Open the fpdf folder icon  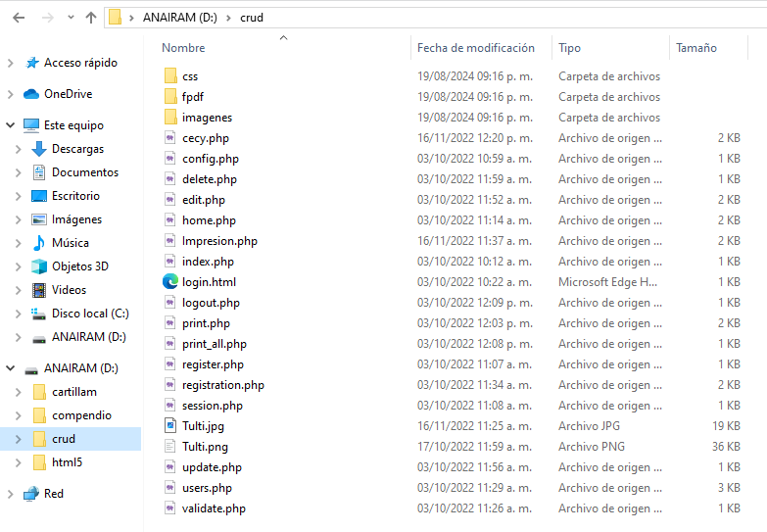tap(170, 97)
